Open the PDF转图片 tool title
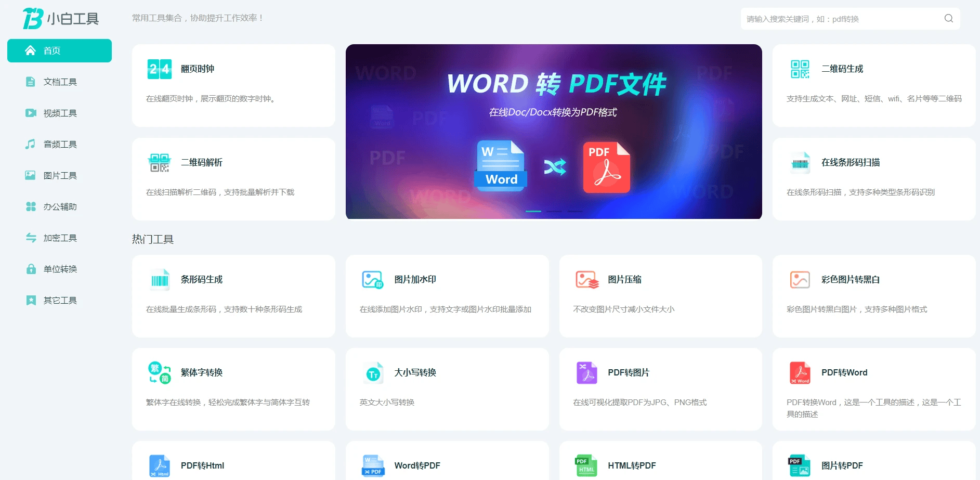The width and height of the screenshot is (980, 480). 629,372
